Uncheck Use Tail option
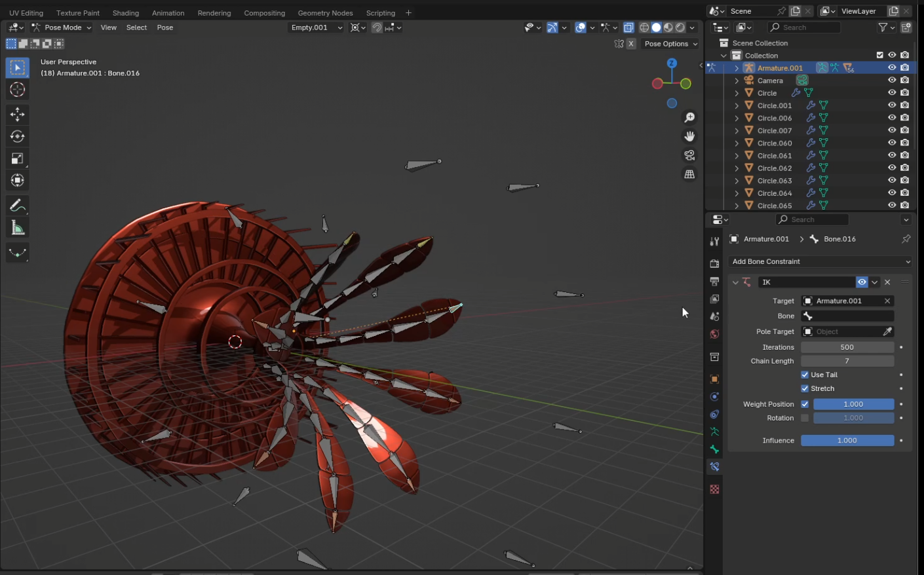Screen dimensions: 924x575 pyautogui.click(x=805, y=375)
